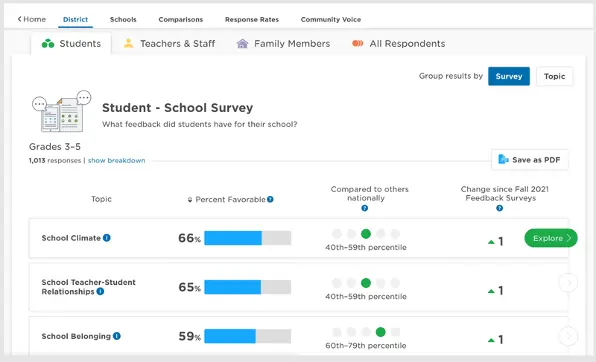Screen dimensions: 596x362
Task: Open the Comparisons menu tab
Action: click(181, 19)
